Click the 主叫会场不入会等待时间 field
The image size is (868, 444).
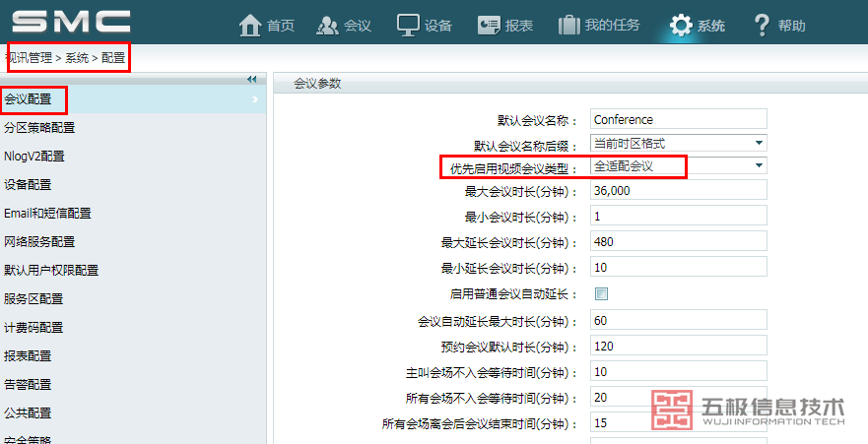(x=679, y=371)
